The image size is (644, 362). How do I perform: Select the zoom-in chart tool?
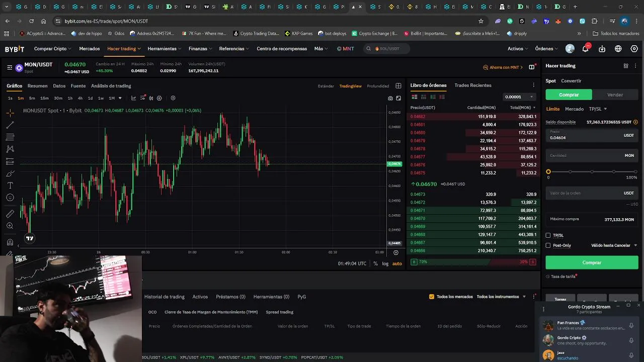click(x=10, y=226)
